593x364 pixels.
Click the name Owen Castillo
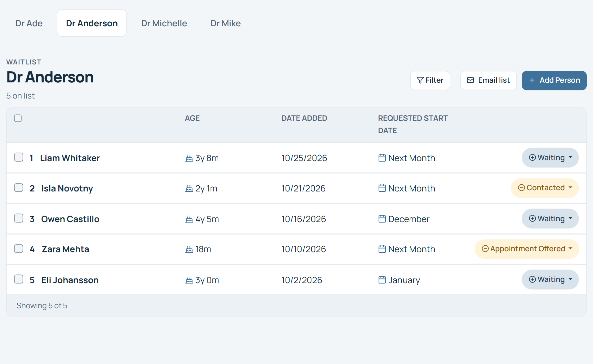pyautogui.click(x=70, y=219)
